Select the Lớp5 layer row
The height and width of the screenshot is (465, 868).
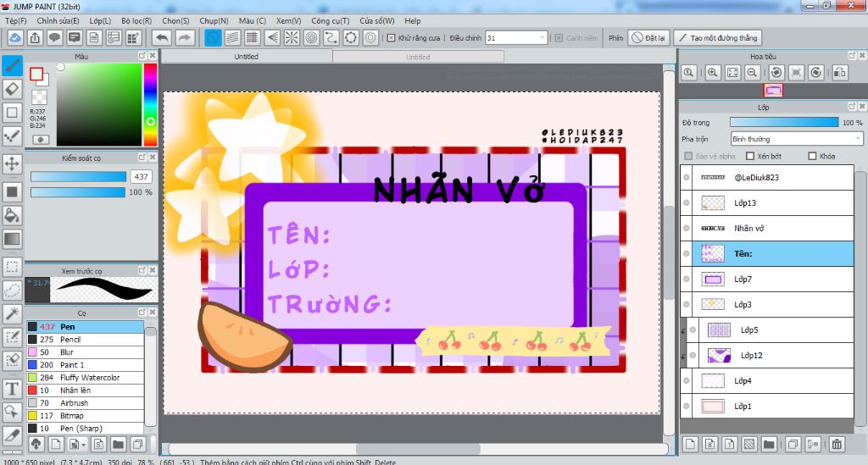(x=770, y=330)
